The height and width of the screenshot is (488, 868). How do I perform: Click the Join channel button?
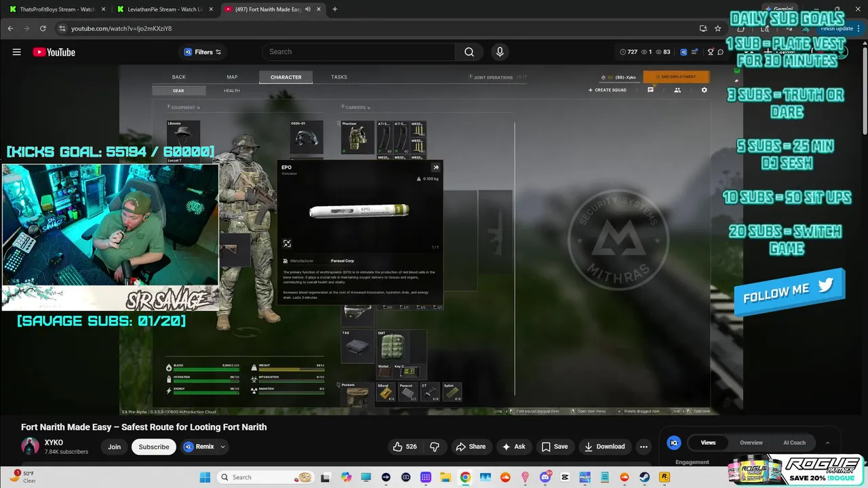coord(114,447)
